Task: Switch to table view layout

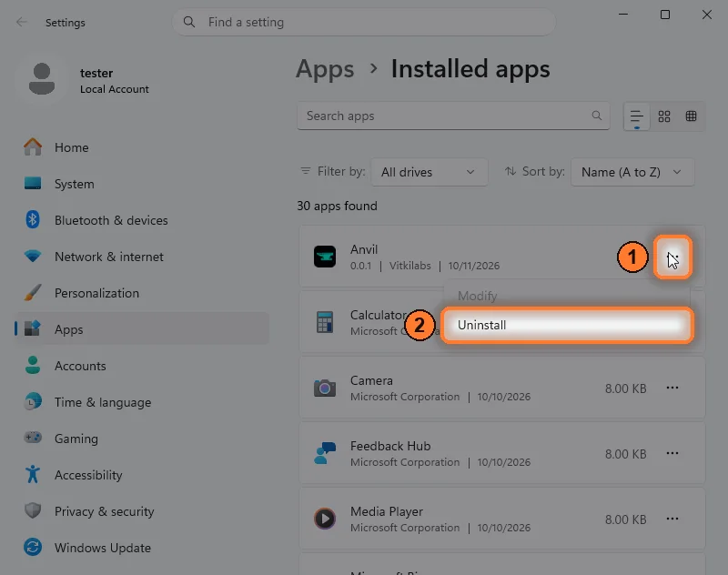Action: pyautogui.click(x=691, y=116)
